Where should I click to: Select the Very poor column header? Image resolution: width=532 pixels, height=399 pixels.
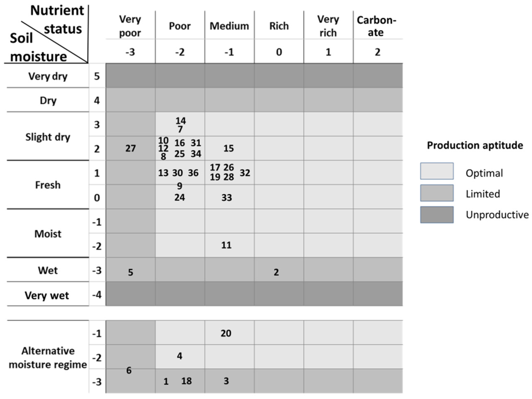click(x=130, y=26)
